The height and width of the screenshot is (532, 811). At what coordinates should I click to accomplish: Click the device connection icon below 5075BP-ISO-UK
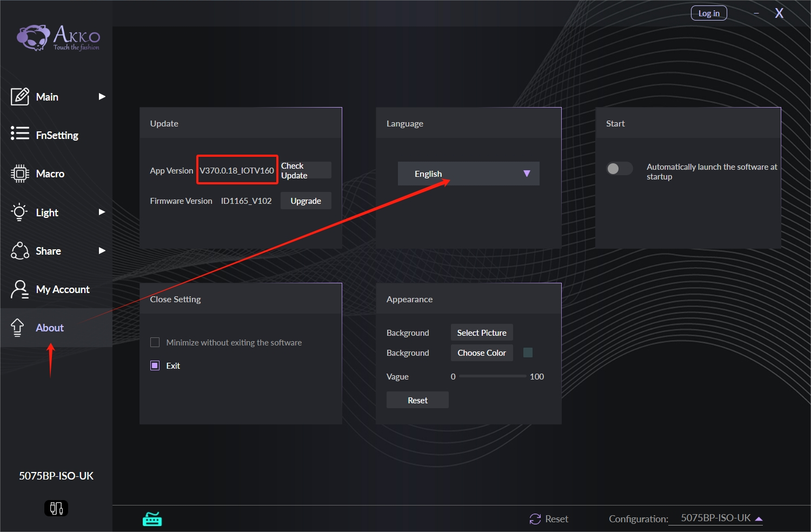[x=56, y=508]
